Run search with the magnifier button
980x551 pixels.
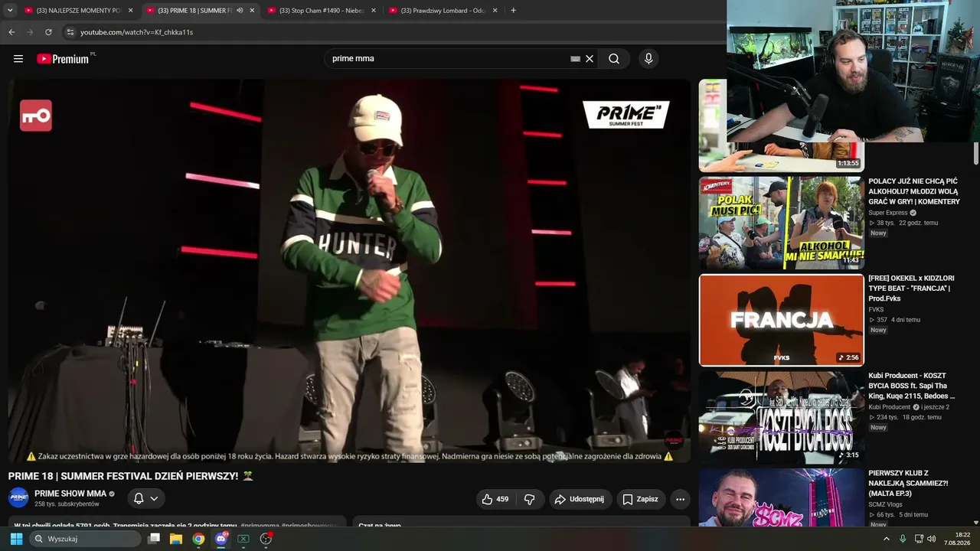(614, 59)
